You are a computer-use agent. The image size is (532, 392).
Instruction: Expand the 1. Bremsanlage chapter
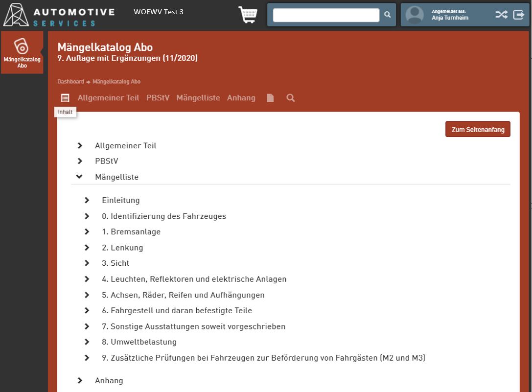tap(87, 232)
